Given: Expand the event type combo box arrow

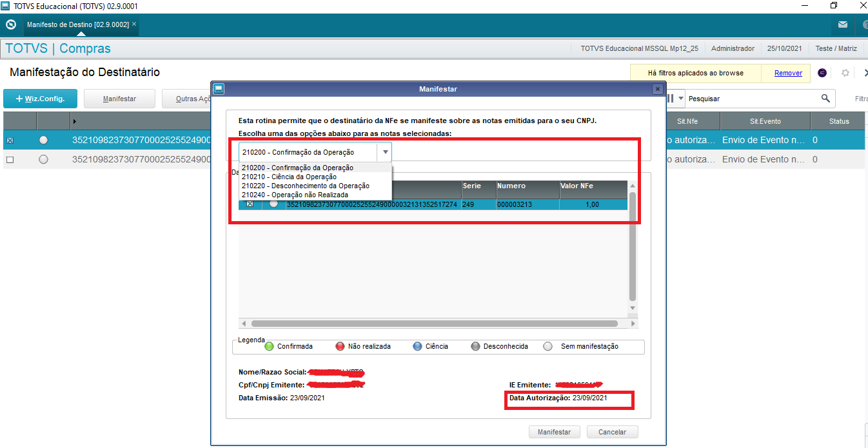Looking at the screenshot, I should coord(385,152).
